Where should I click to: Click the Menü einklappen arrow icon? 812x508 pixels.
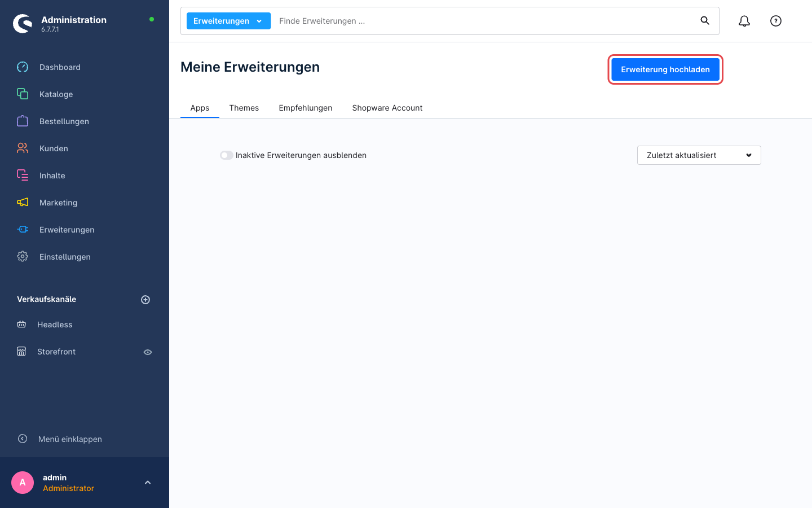point(23,439)
